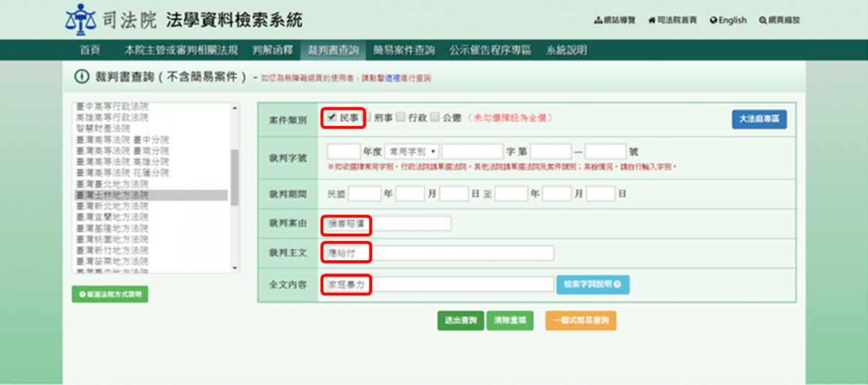Open 公示催告程序專區 menu item

[x=490, y=50]
